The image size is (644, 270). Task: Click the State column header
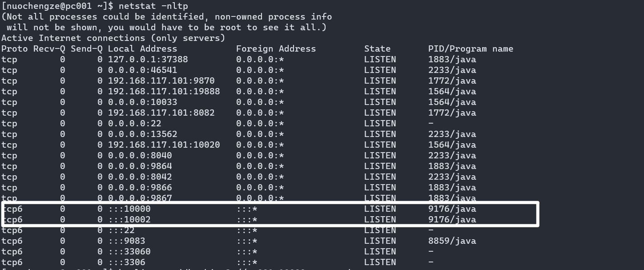[377, 49]
